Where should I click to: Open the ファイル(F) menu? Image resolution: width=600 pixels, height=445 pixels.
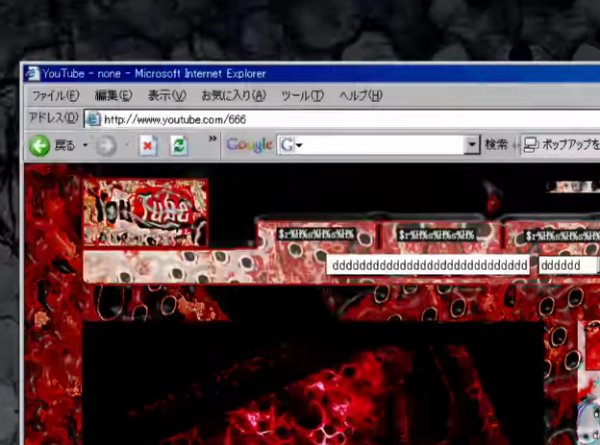point(55,95)
